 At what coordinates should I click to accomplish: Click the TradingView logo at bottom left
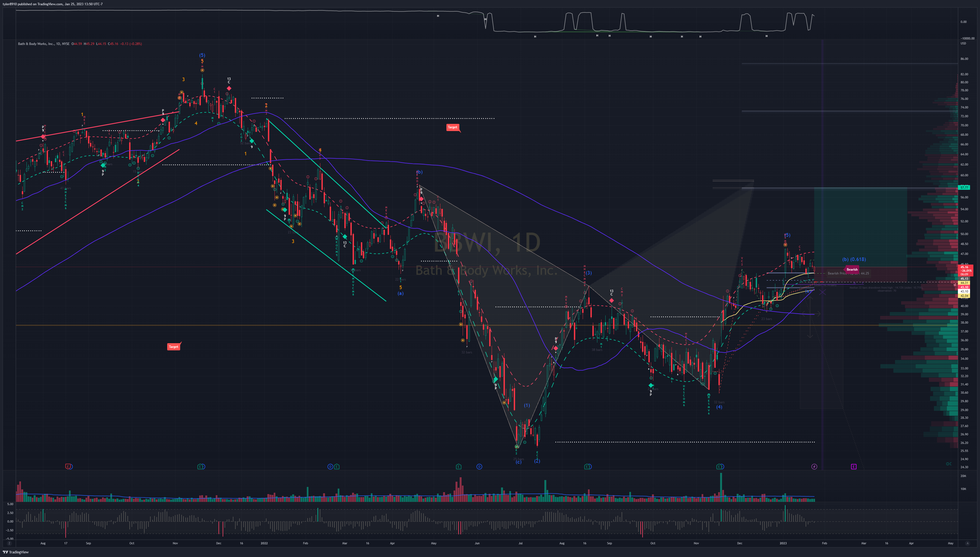click(x=16, y=552)
